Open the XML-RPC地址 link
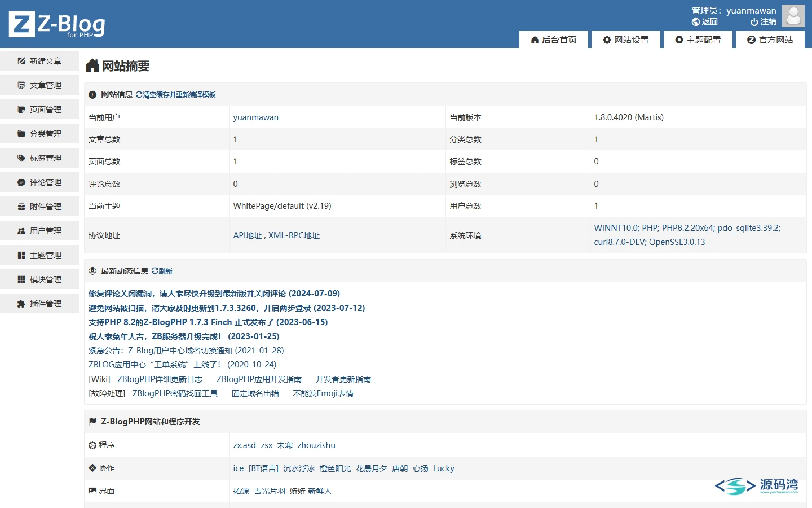 pos(294,235)
